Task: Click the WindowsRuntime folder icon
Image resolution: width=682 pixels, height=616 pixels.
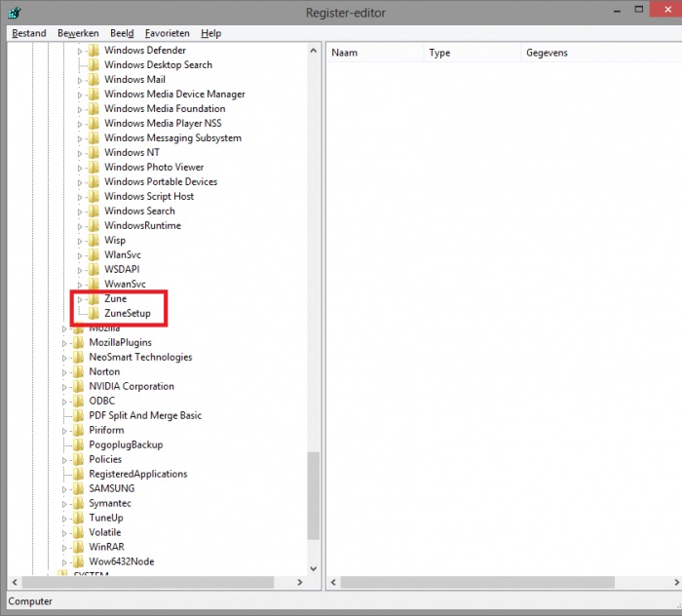Action: pos(94,226)
